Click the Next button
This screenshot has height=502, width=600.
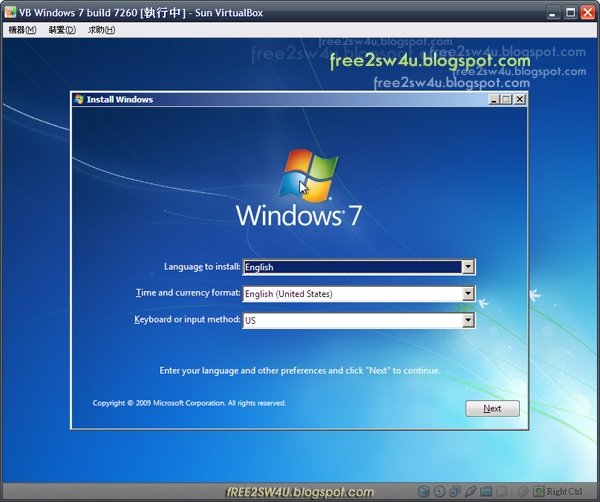coord(492,409)
